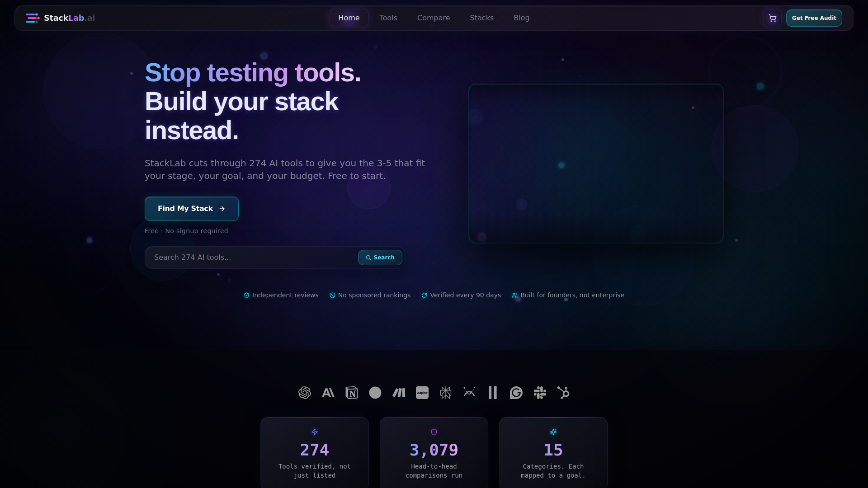868x488 pixels.
Task: Click 'Built for founders, not enterprise' text
Action: click(572, 295)
